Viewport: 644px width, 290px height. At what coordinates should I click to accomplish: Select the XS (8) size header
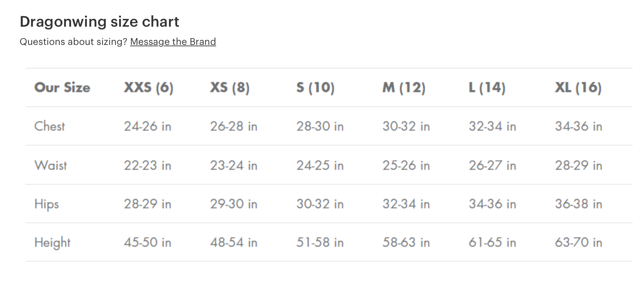pyautogui.click(x=230, y=87)
